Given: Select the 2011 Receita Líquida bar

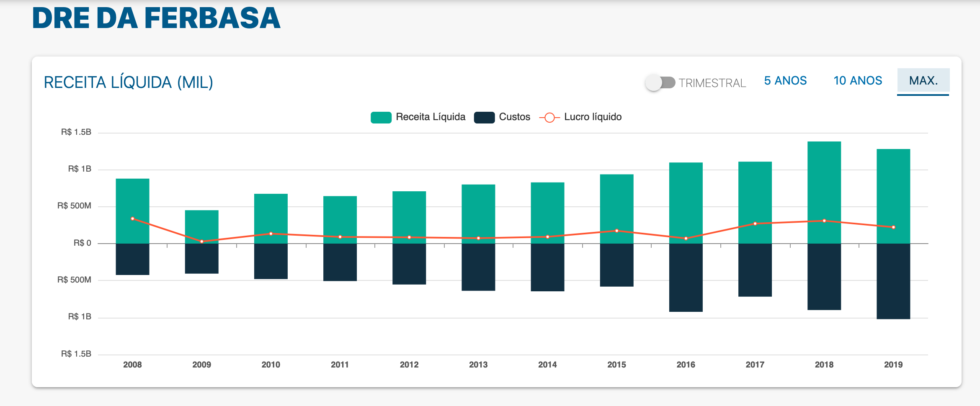Looking at the screenshot, I should click(340, 220).
